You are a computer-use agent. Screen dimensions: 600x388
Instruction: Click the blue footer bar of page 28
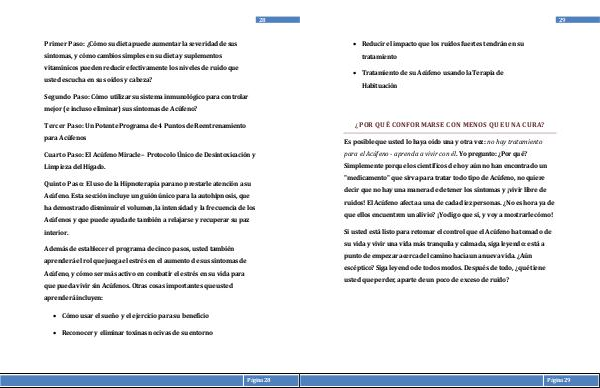(x=150, y=380)
